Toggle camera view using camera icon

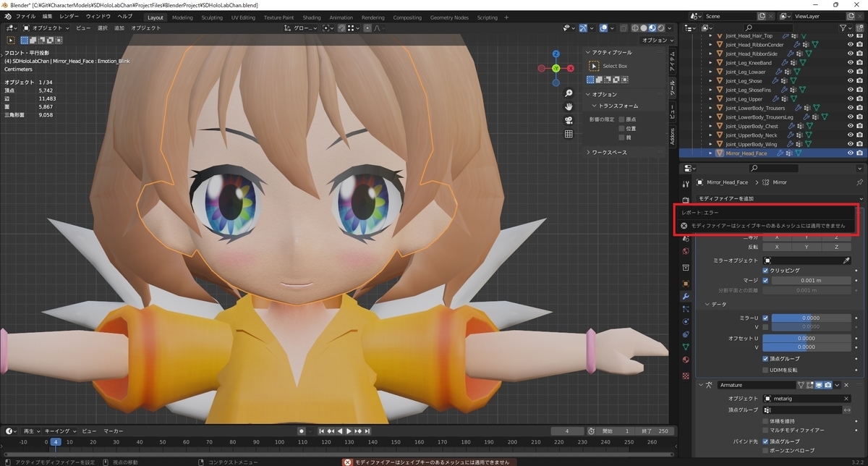click(569, 120)
